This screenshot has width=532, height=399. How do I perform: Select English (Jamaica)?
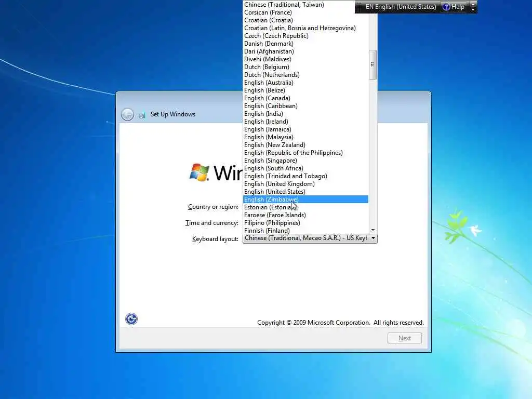coord(305,129)
